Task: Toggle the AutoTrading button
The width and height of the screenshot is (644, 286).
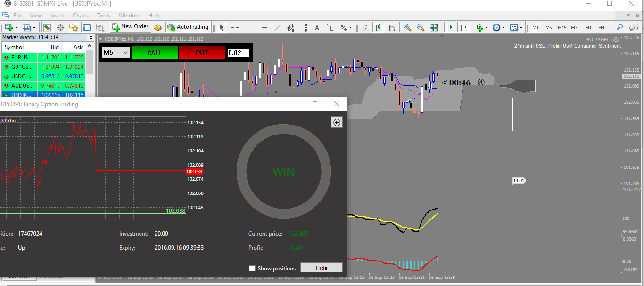Action: pos(188,27)
